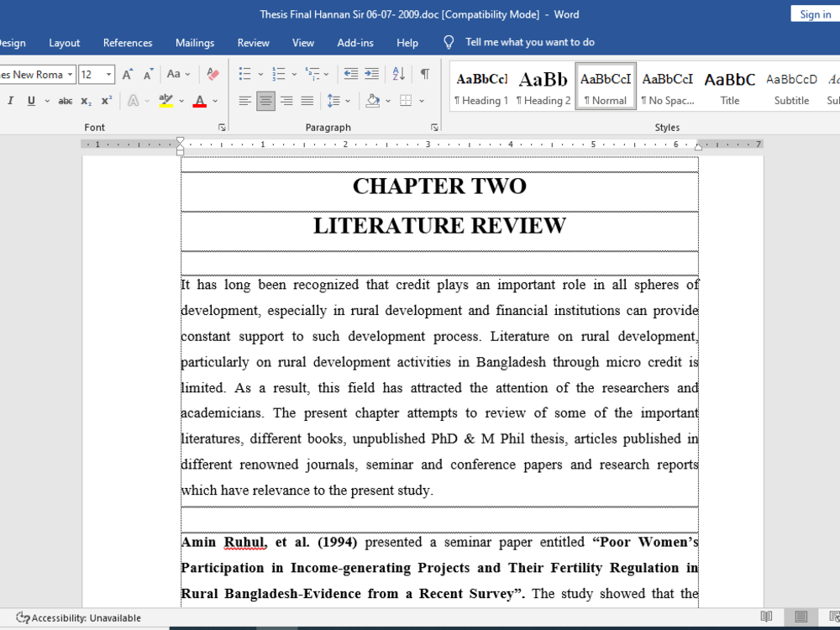The image size is (840, 630).
Task: Open the References tab
Action: tap(128, 43)
